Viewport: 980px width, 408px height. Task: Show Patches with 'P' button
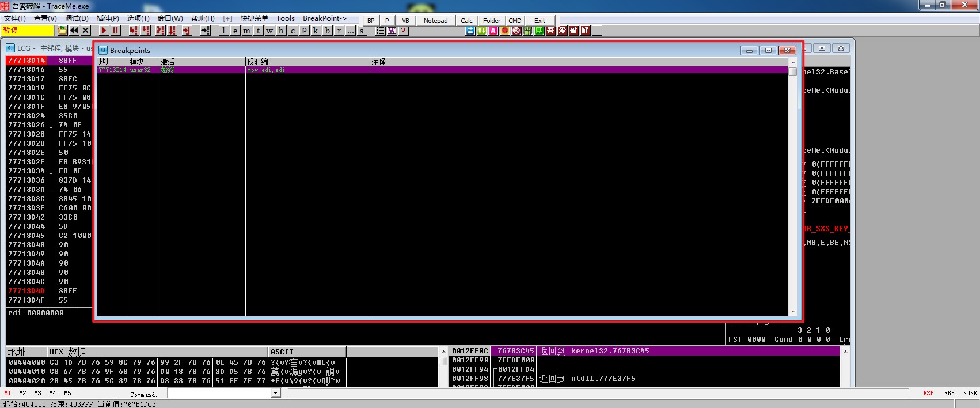[x=304, y=31]
